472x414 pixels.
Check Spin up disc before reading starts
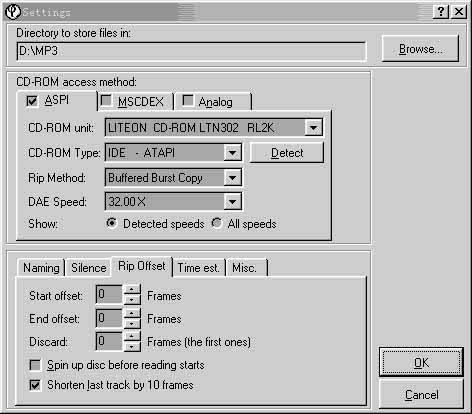coord(35,365)
